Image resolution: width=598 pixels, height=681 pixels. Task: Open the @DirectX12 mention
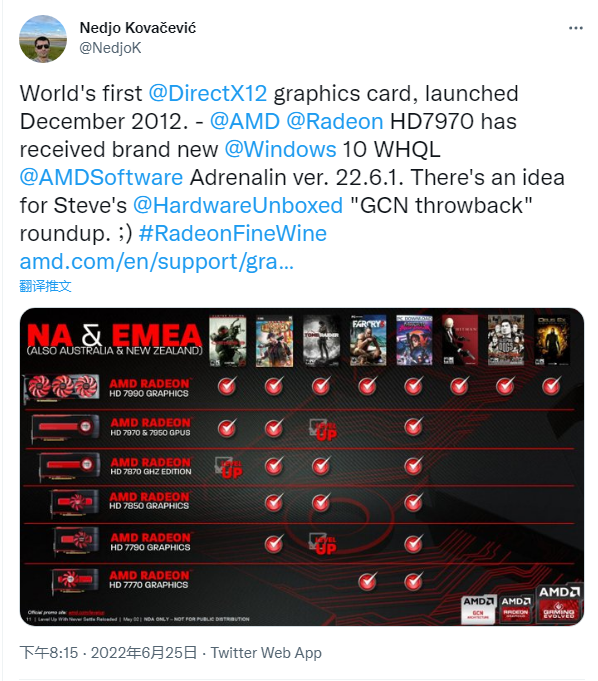point(208,93)
